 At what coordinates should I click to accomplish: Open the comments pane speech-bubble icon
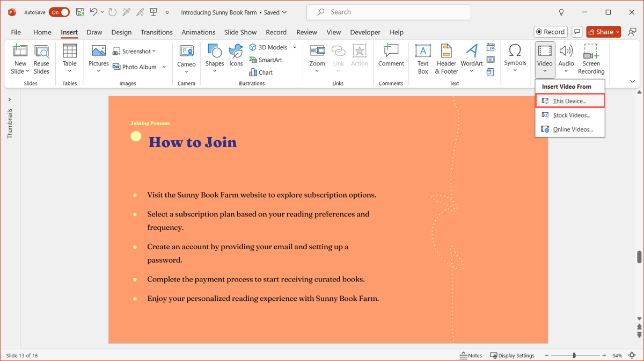(x=577, y=32)
